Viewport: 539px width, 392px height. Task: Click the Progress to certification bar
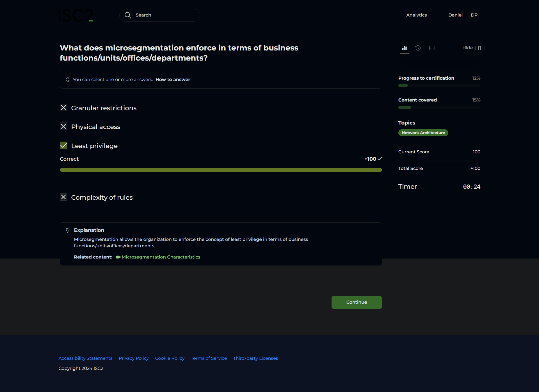click(x=439, y=86)
